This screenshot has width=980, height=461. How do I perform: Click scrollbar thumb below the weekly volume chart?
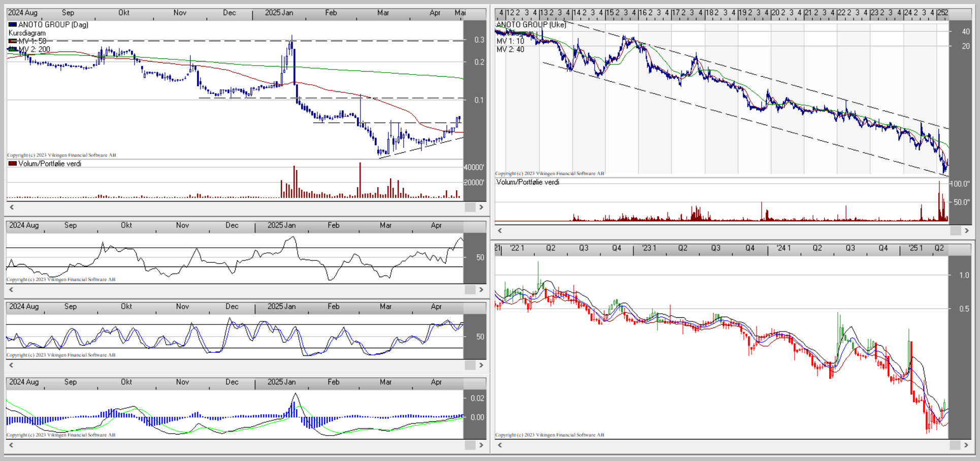[x=955, y=230]
